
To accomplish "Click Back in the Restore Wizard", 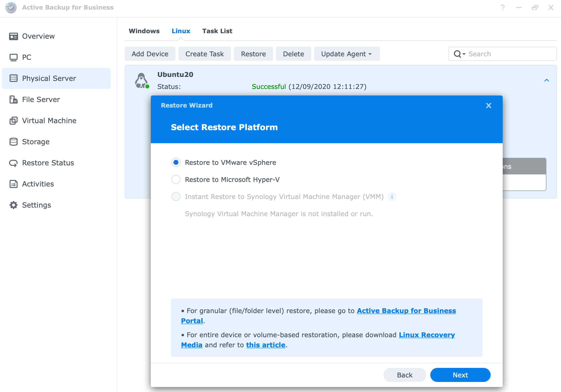I will pyautogui.click(x=405, y=375).
